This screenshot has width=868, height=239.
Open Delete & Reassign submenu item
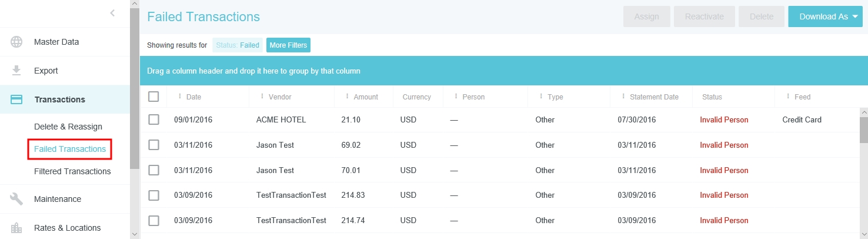click(68, 127)
